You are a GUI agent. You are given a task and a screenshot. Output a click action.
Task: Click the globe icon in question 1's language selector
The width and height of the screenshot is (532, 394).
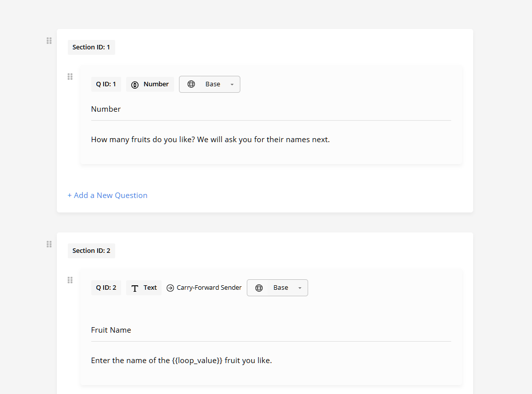(x=191, y=84)
